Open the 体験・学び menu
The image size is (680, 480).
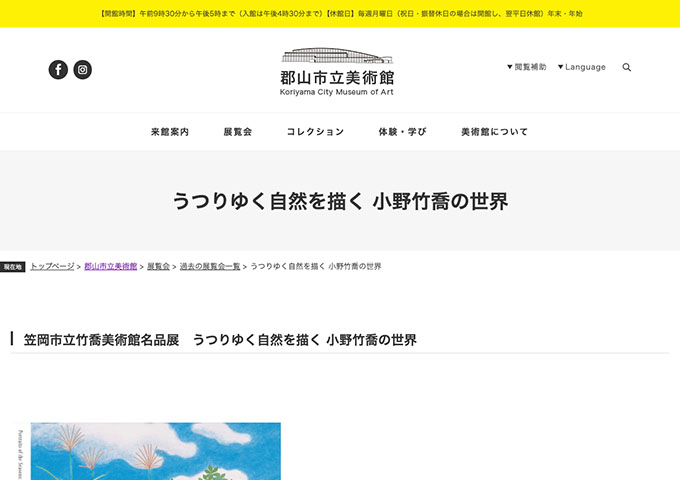click(x=402, y=132)
